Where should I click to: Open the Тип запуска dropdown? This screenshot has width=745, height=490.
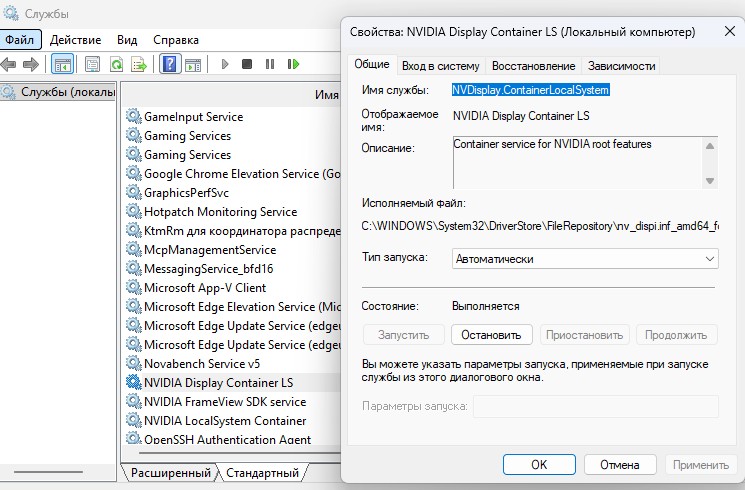tap(585, 259)
